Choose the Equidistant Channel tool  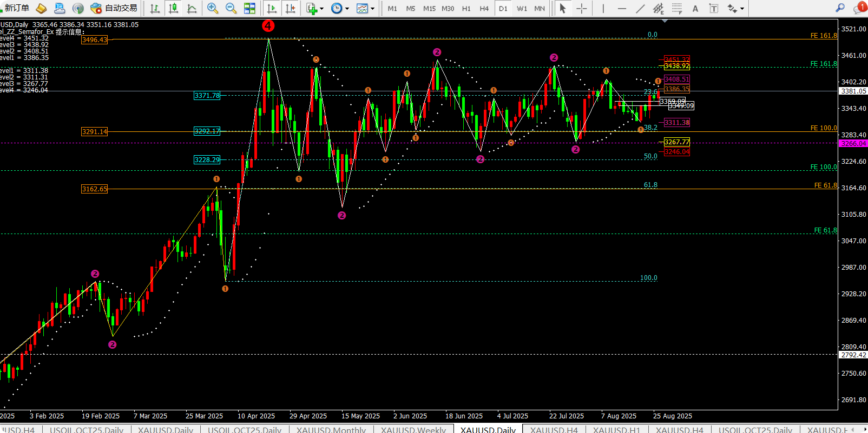658,8
